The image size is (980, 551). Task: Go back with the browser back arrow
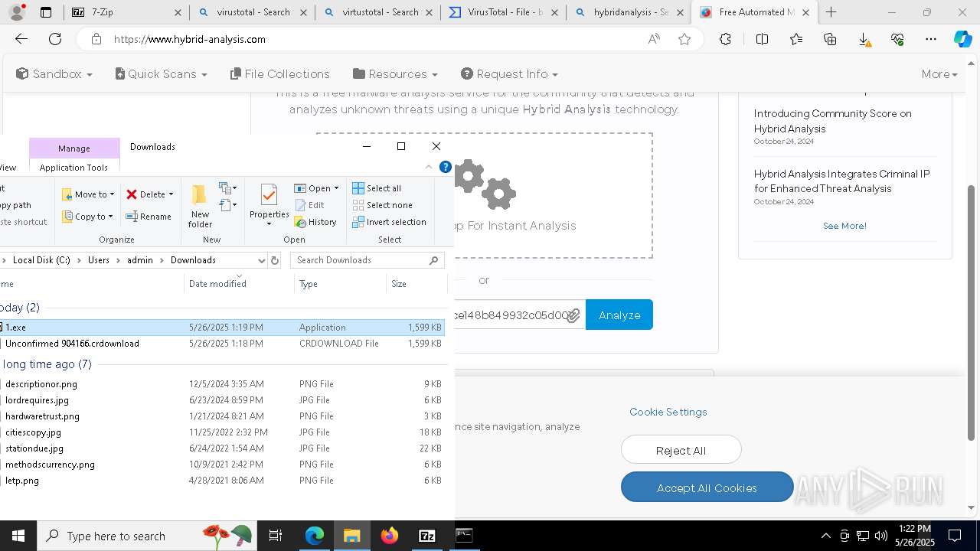tap(21, 39)
